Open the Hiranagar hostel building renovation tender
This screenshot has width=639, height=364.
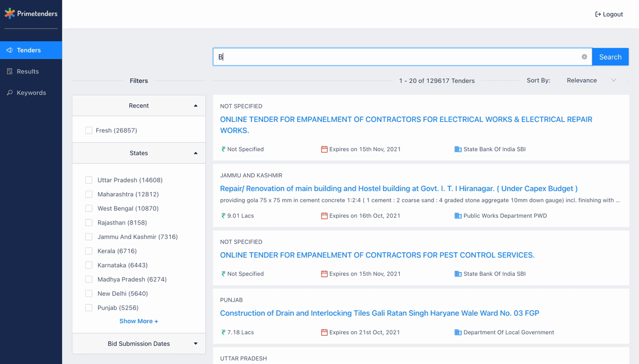pos(398,188)
